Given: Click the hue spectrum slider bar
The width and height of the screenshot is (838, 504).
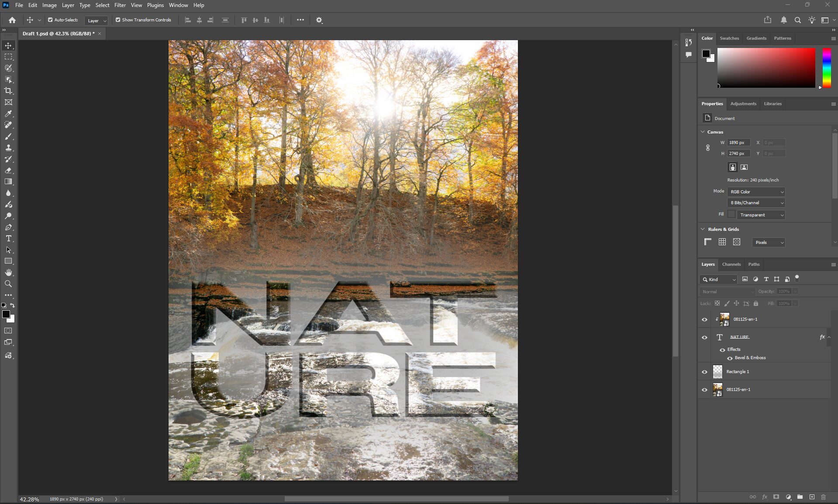Looking at the screenshot, I should click(827, 68).
